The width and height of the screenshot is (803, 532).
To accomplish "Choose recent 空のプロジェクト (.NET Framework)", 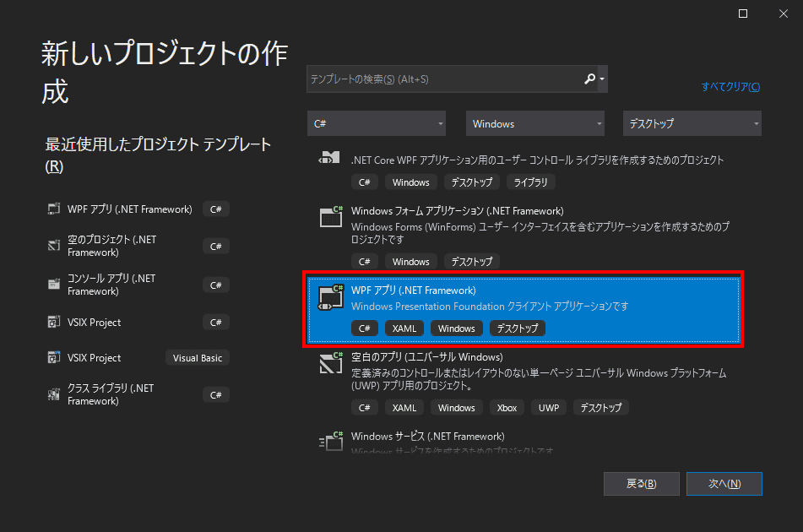I will pyautogui.click(x=138, y=246).
